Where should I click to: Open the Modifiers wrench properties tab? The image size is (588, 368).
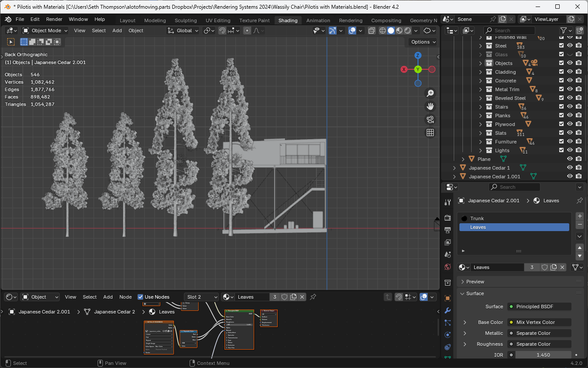(447, 310)
